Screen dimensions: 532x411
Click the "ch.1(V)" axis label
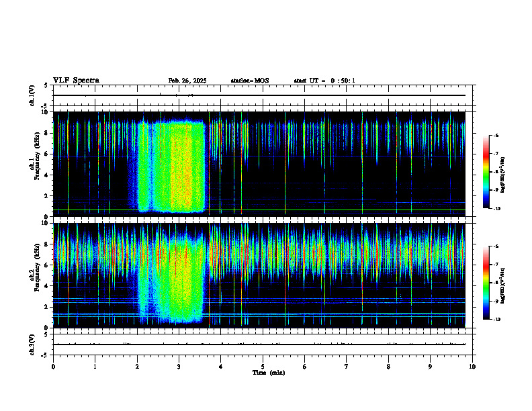pyautogui.click(x=32, y=95)
